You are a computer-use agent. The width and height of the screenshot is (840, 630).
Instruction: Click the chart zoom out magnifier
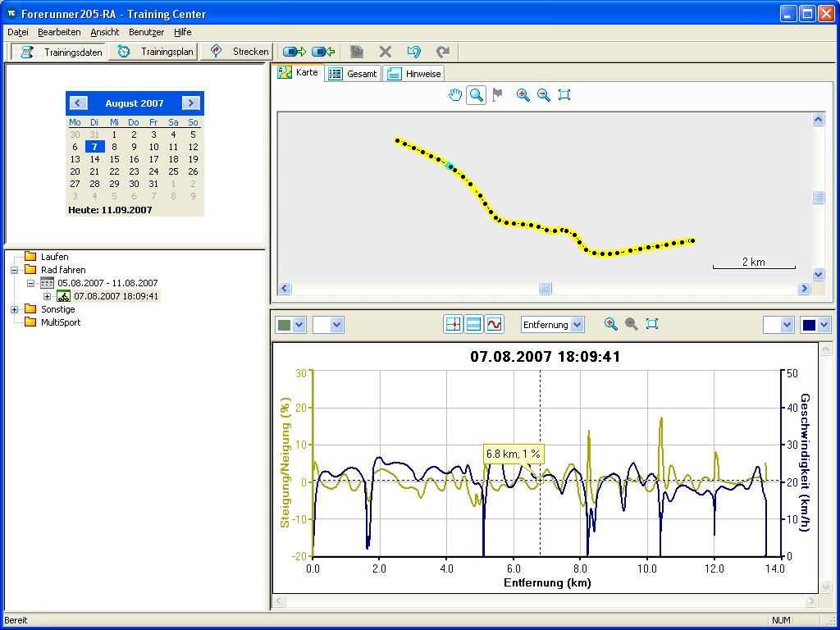pyautogui.click(x=631, y=323)
